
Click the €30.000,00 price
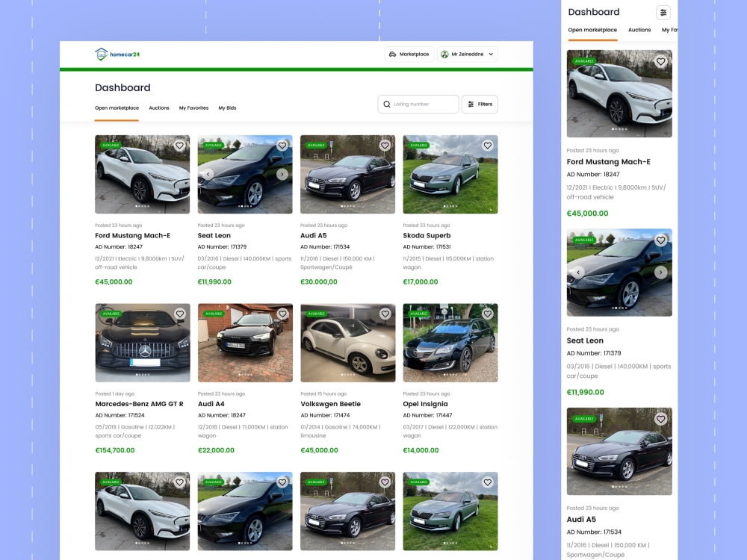click(319, 282)
